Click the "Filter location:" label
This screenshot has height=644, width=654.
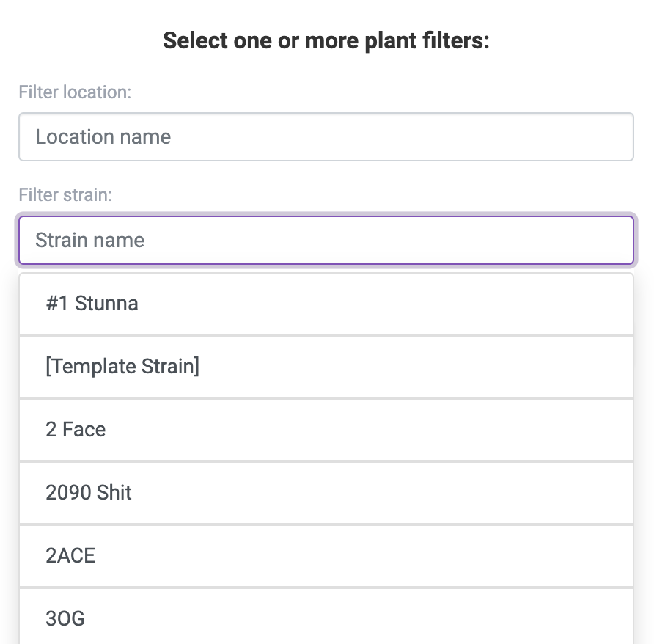click(x=75, y=92)
